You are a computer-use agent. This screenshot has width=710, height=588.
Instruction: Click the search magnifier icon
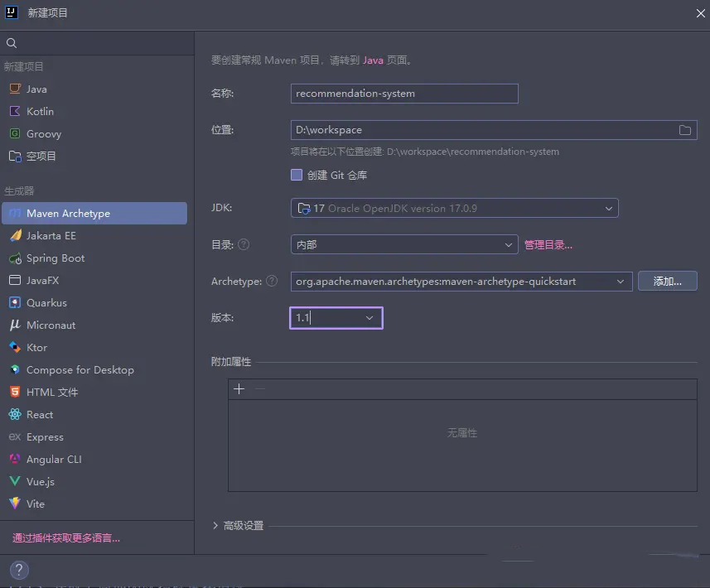12,43
